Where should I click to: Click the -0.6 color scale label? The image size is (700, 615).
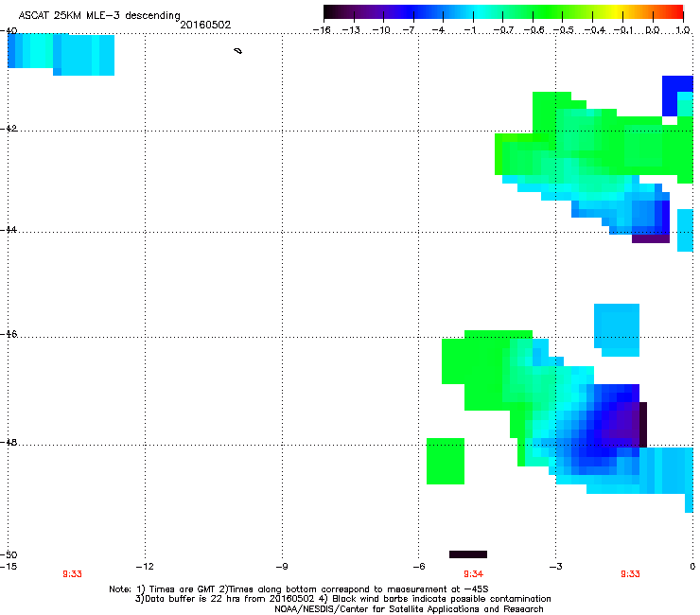[534, 30]
